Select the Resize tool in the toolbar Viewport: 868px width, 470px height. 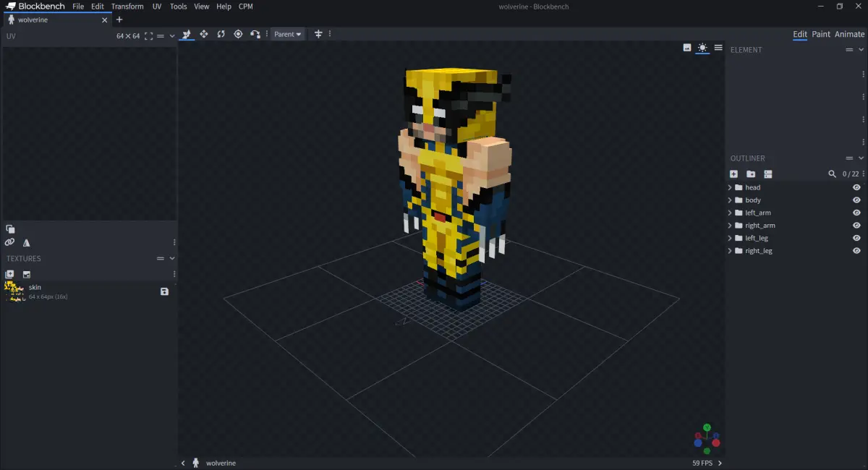[204, 34]
